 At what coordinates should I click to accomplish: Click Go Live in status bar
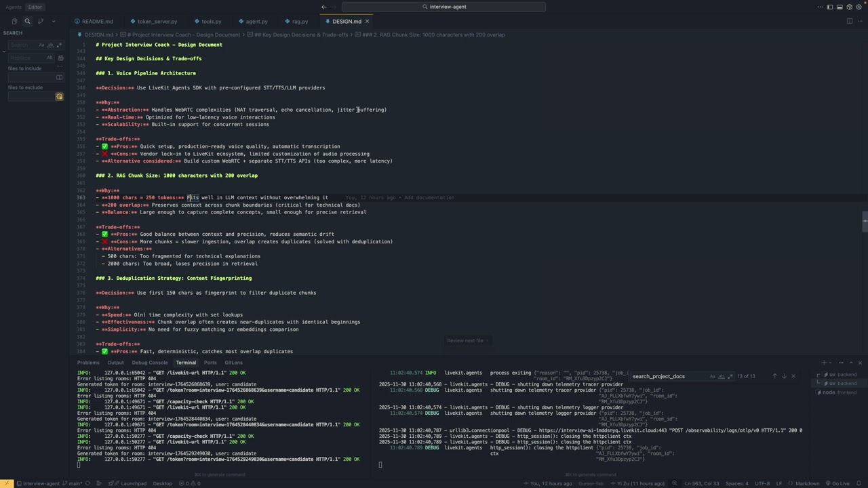[837, 483]
